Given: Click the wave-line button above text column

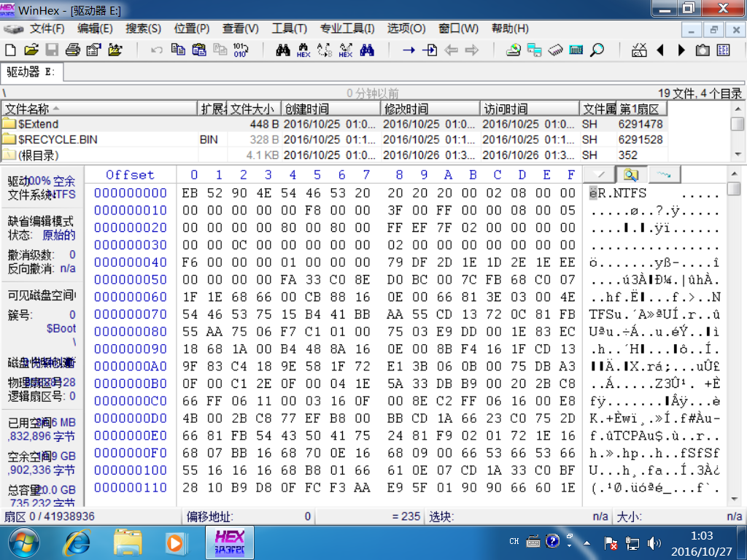Looking at the screenshot, I should (x=664, y=175).
